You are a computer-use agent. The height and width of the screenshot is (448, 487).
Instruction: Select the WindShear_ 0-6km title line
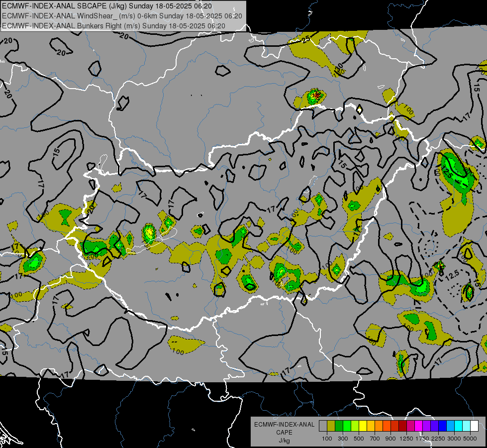click(x=122, y=16)
